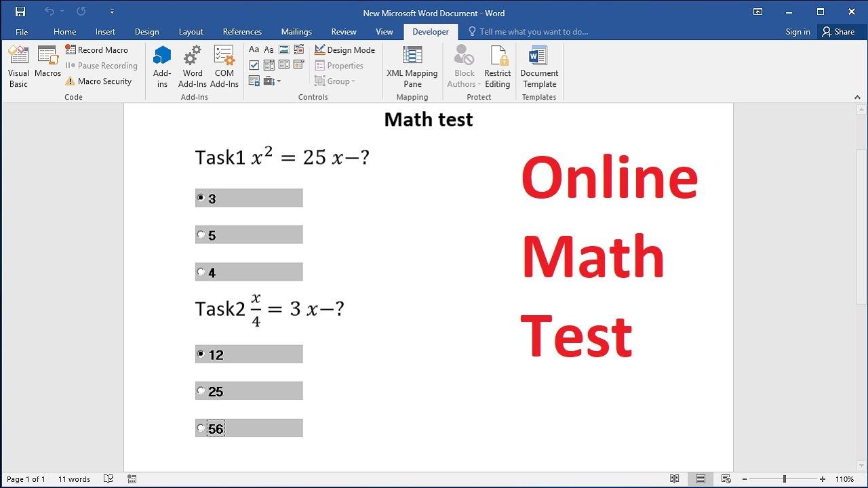The image size is (868, 488).
Task: Open zoom dialog via 110% label
Action: click(x=844, y=479)
